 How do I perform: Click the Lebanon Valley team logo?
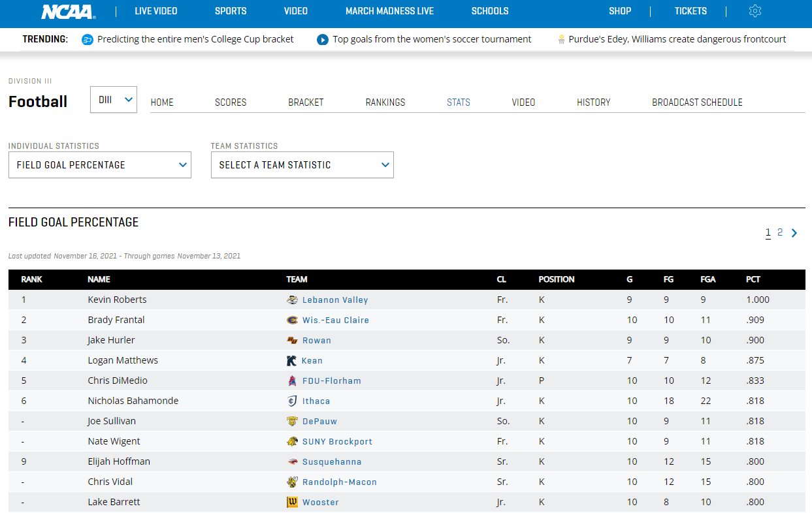coord(293,300)
